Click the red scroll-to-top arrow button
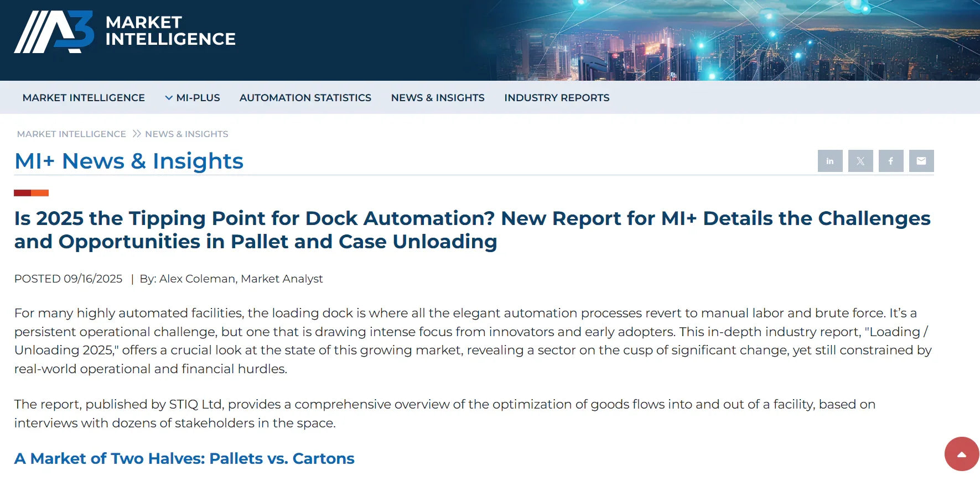Screen dimensions: 980x481 coord(961,454)
